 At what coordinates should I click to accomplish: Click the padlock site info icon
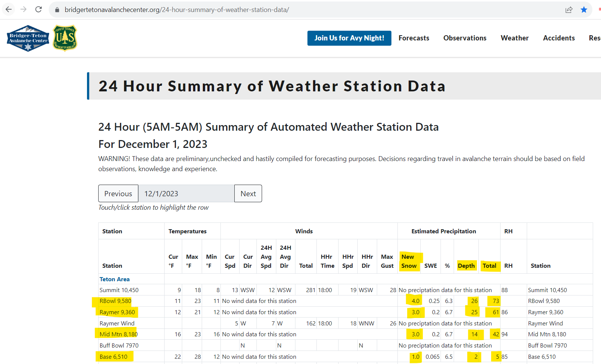[57, 10]
